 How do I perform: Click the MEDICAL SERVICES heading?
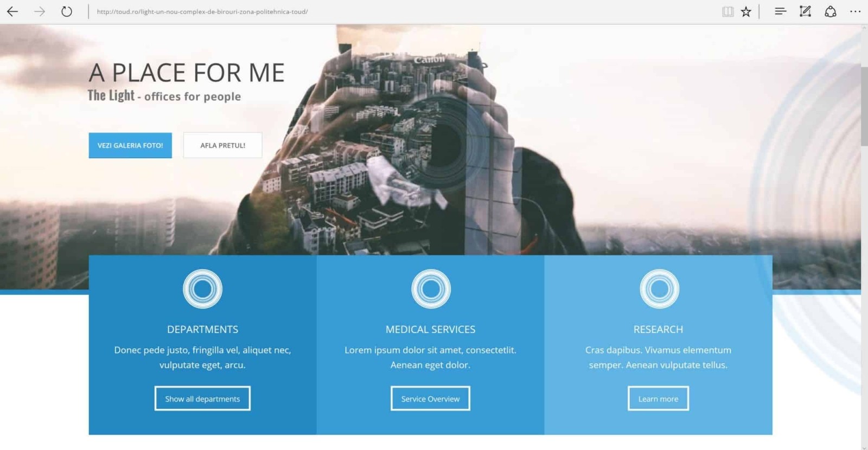click(430, 329)
